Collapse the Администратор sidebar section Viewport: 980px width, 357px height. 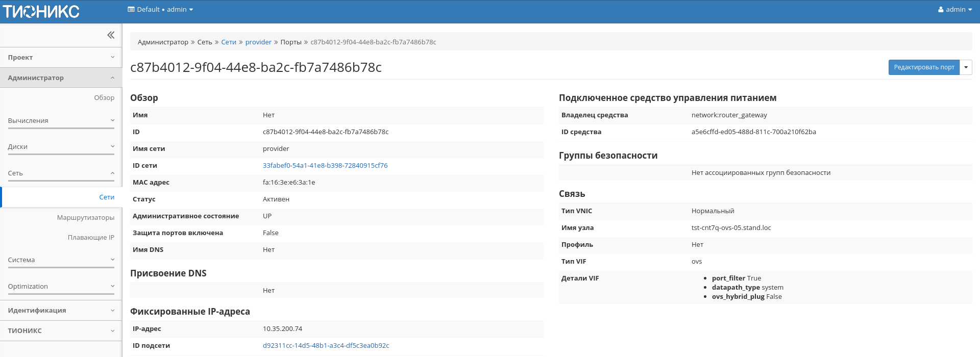61,78
